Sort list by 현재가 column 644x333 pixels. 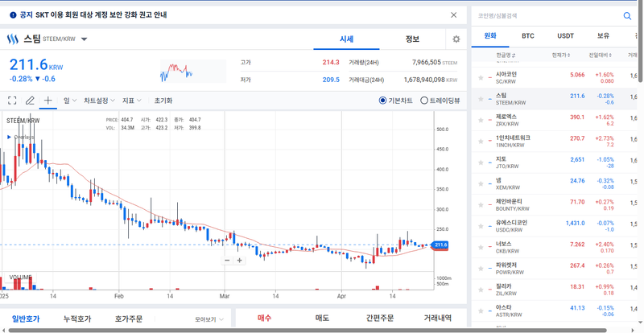[560, 55]
